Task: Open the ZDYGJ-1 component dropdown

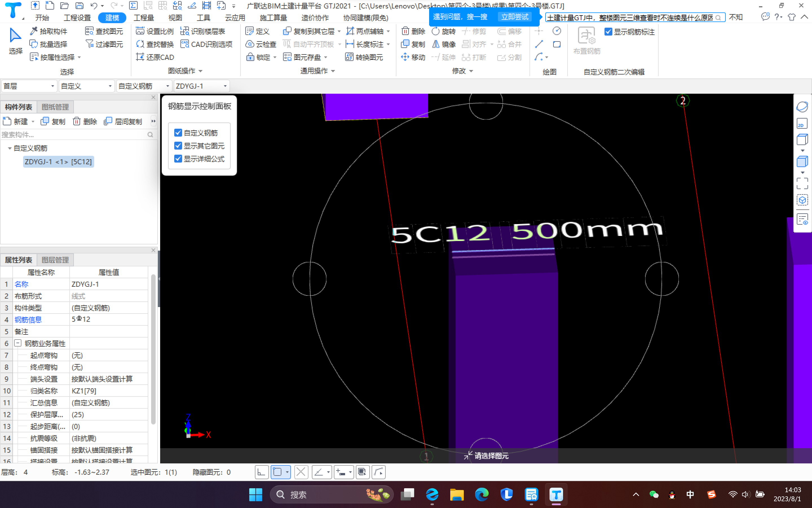Action: [x=201, y=86]
